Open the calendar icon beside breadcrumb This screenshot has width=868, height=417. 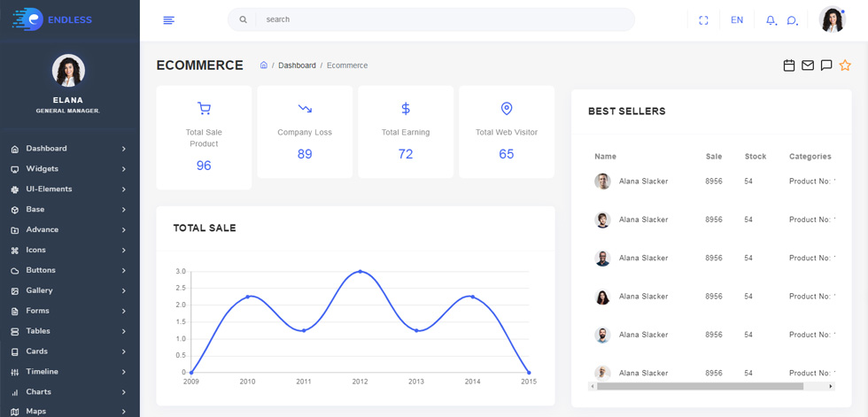pos(789,66)
